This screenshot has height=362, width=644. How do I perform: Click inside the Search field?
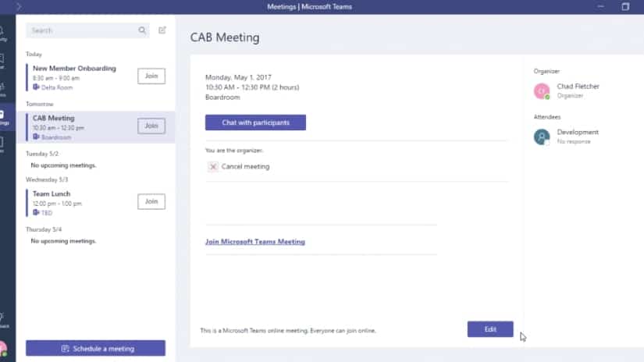tap(87, 30)
